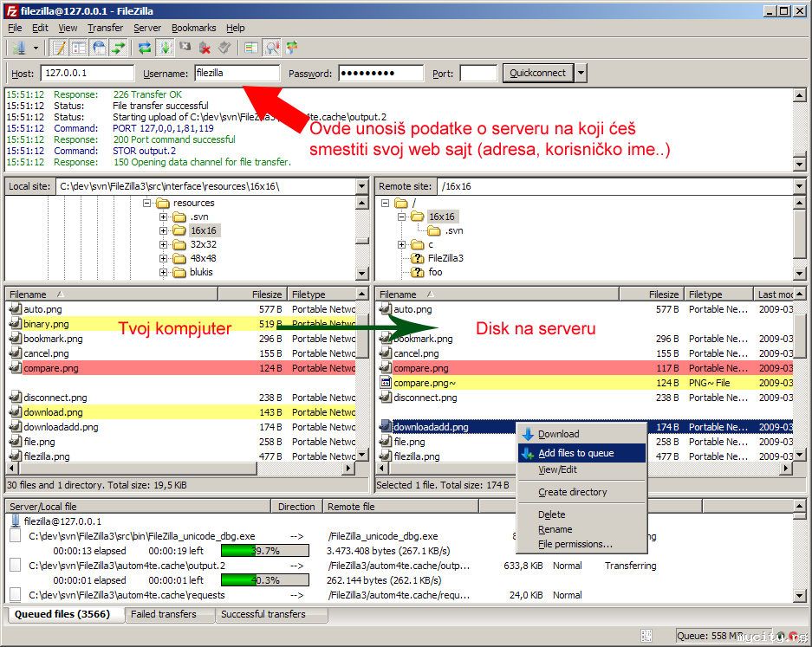Click the 39.7% transfer progress bar
Screen dimensions: 812x647
(265, 551)
